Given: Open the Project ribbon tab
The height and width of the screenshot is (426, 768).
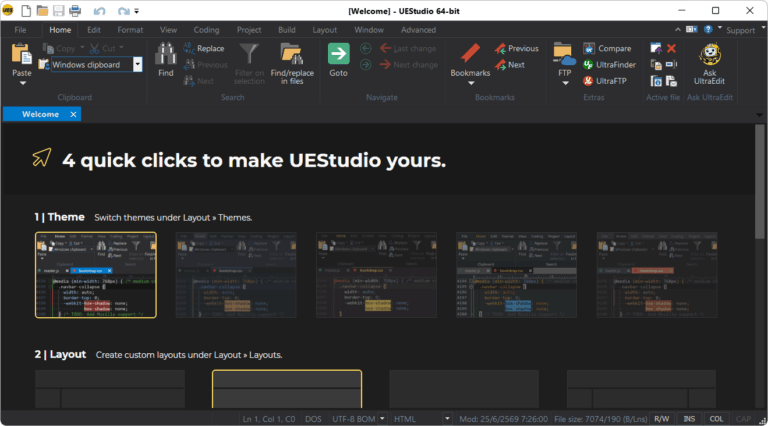Looking at the screenshot, I should 249,30.
